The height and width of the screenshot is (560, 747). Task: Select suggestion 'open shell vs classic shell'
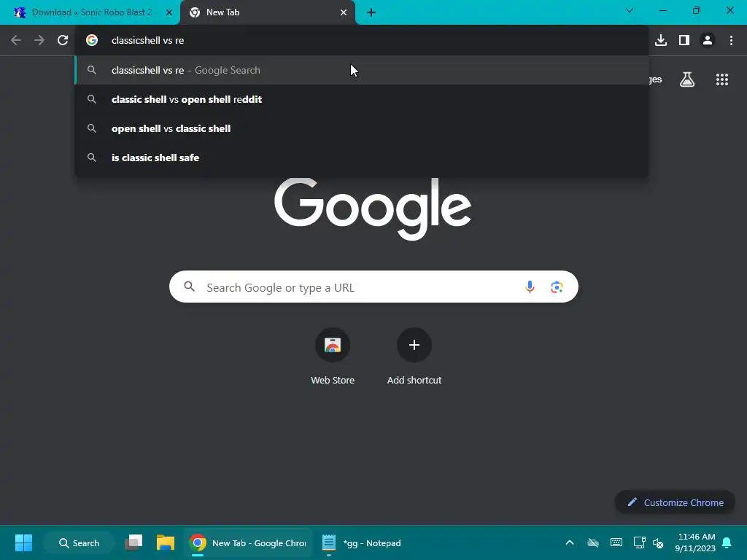point(362,128)
